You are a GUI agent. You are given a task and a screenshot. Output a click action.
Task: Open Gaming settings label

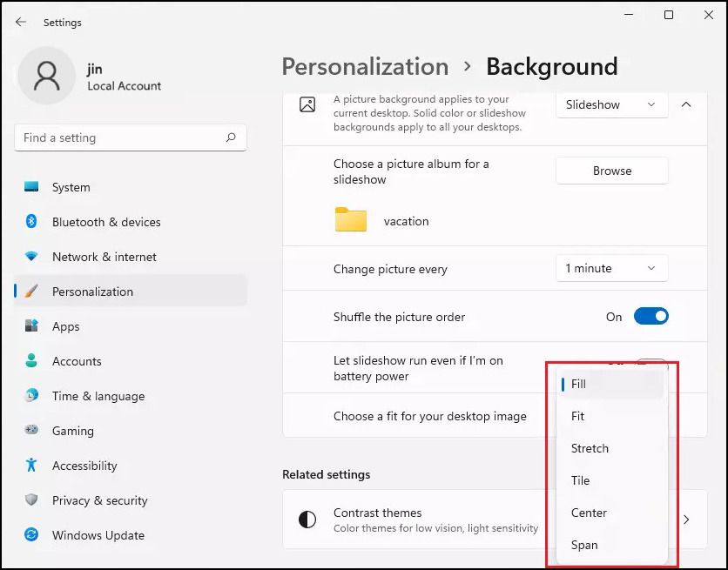click(x=73, y=431)
